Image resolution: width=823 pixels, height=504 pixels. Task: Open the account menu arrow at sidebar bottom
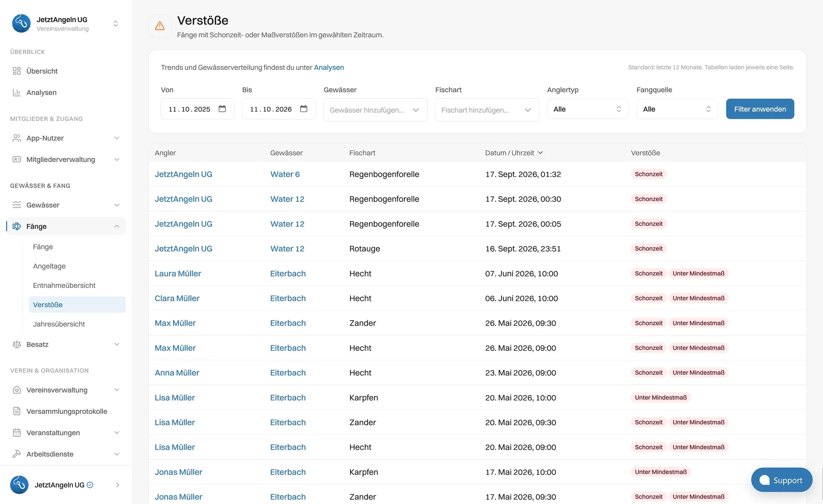tap(117, 485)
